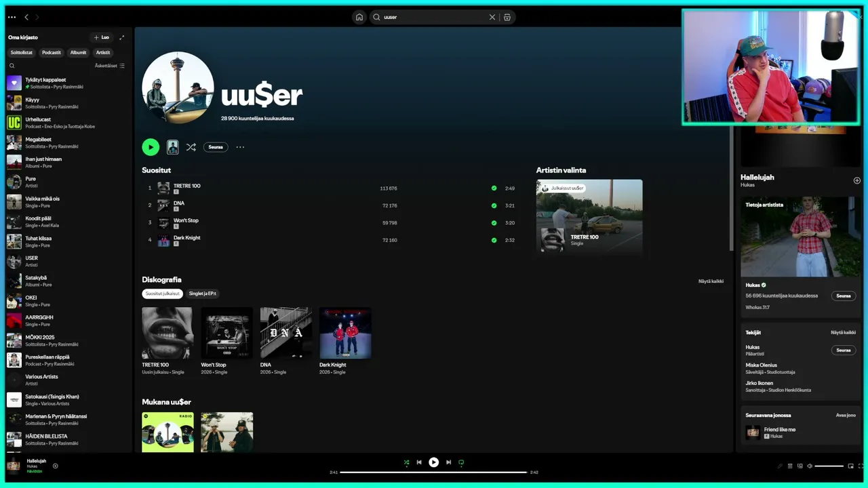Open the queue icon in bottom bar

pyautogui.click(x=790, y=466)
